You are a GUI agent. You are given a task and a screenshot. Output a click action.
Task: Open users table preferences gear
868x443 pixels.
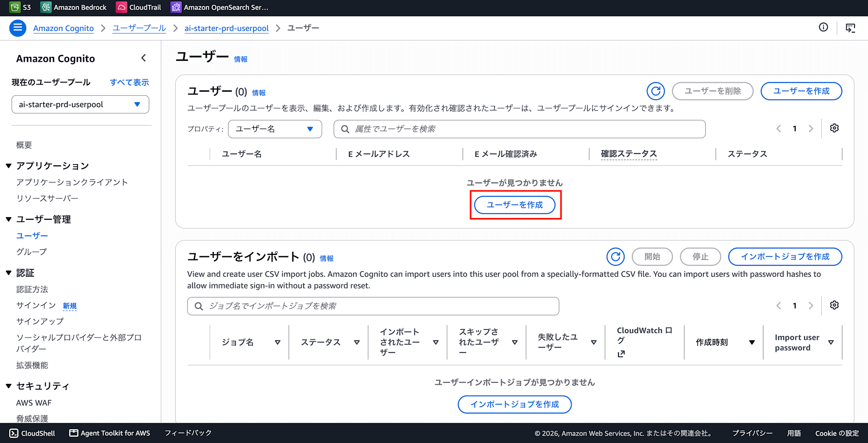click(834, 128)
